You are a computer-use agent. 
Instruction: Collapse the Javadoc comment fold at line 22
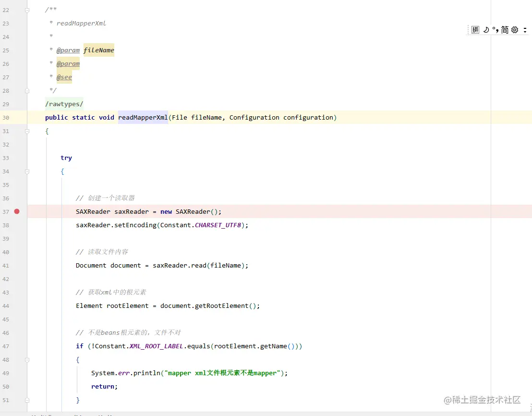coord(27,10)
